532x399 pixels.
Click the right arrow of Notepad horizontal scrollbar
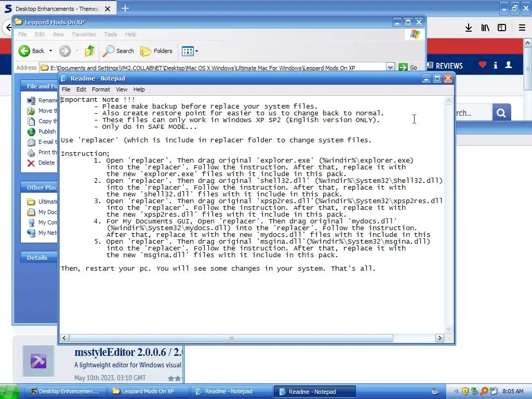click(440, 338)
